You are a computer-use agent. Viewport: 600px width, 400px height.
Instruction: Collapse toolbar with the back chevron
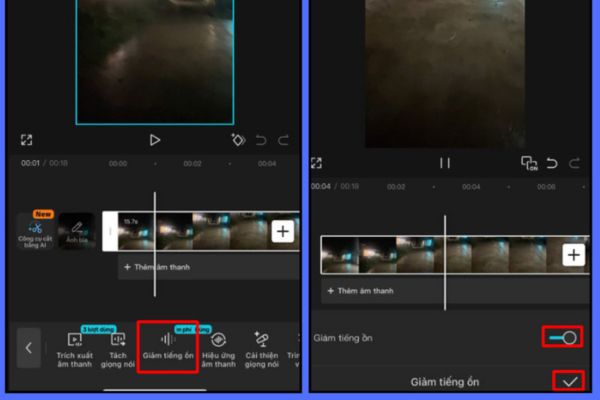(x=28, y=348)
